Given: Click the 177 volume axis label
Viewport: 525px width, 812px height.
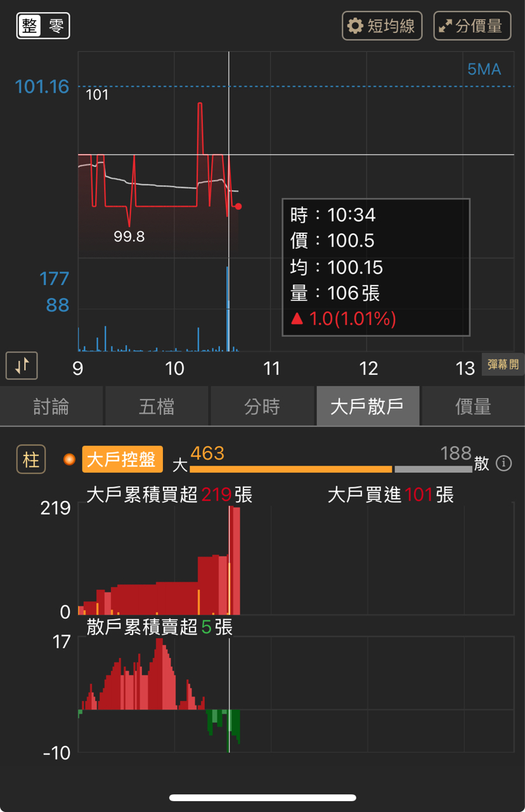Looking at the screenshot, I should (x=55, y=278).
